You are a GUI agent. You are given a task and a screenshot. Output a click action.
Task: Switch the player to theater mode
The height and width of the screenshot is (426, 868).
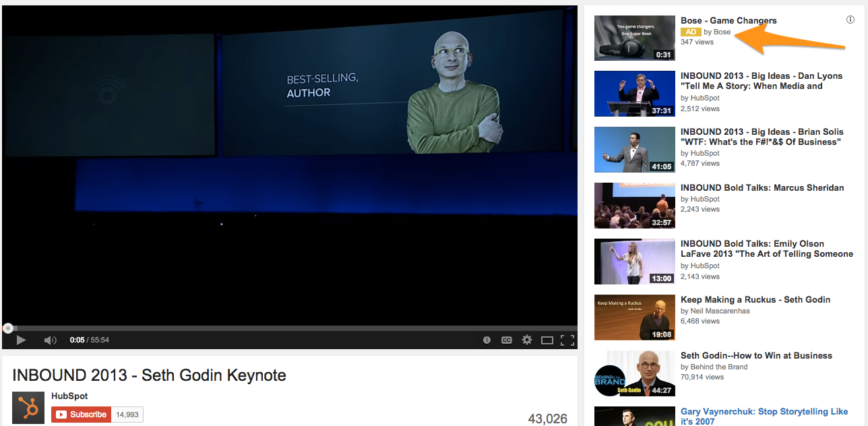[x=547, y=340]
